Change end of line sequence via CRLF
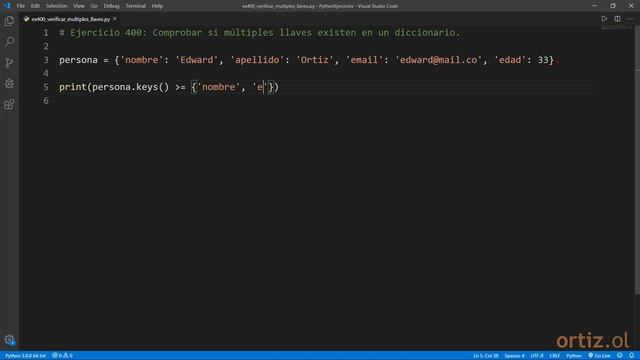640x360 pixels. [x=554, y=356]
